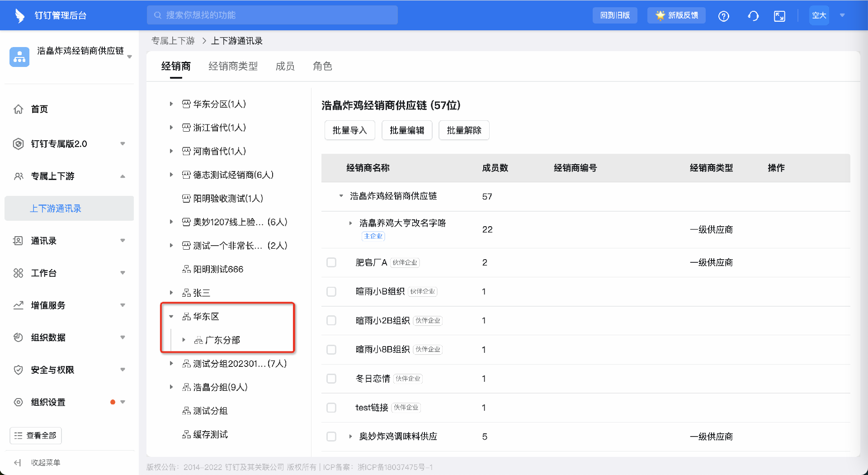The image size is (868, 475).
Task: Click the 回到旧版 button
Action: (x=615, y=15)
